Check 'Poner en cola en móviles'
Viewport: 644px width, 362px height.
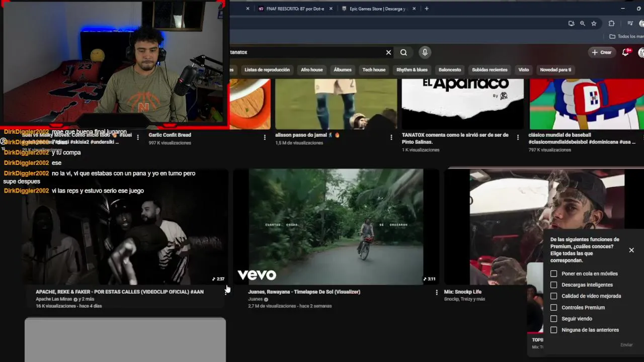click(x=553, y=274)
